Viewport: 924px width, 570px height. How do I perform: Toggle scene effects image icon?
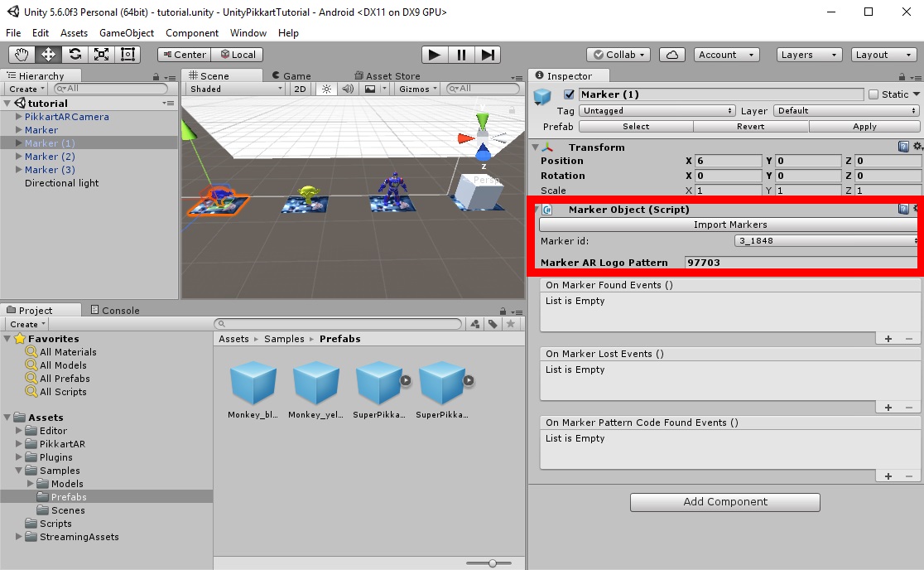coord(370,89)
